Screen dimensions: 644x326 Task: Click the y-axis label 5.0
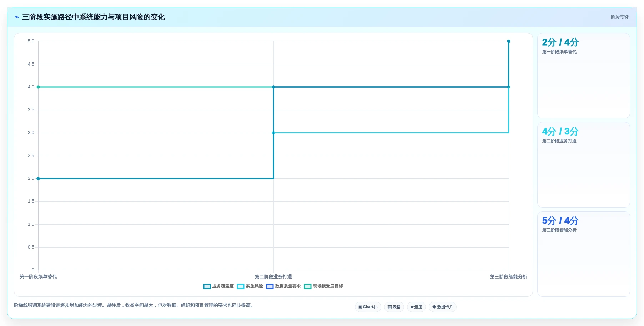click(31, 41)
